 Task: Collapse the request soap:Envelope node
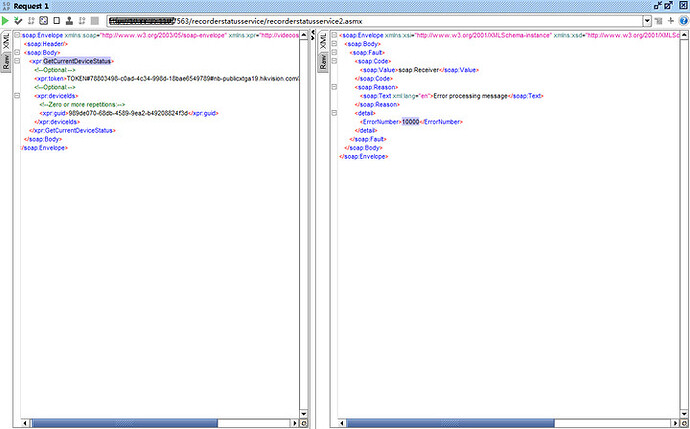point(16,35)
